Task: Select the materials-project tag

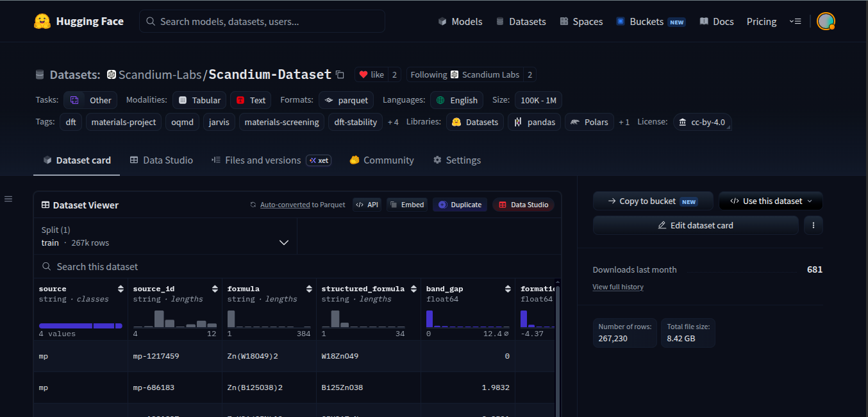Action: click(x=124, y=122)
